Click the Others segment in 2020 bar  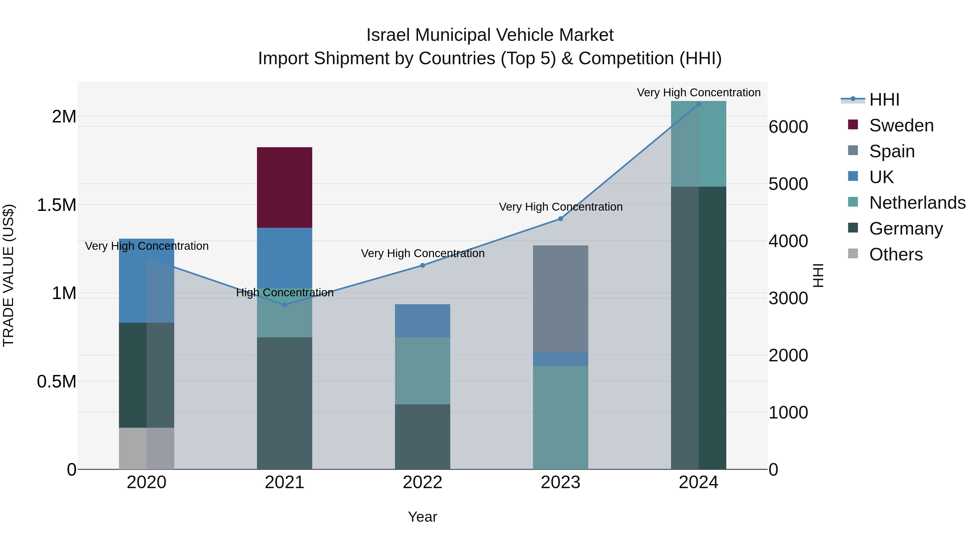pyautogui.click(x=146, y=448)
